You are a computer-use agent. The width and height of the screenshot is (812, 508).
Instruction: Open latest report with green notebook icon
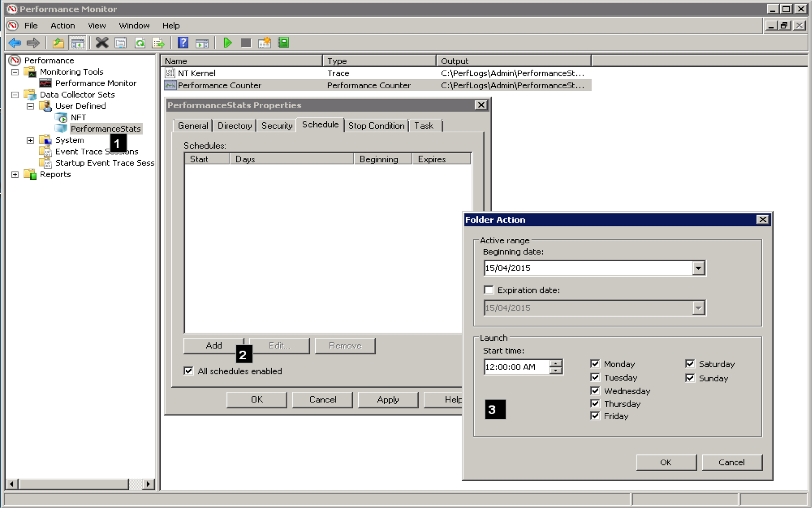pyautogui.click(x=283, y=43)
